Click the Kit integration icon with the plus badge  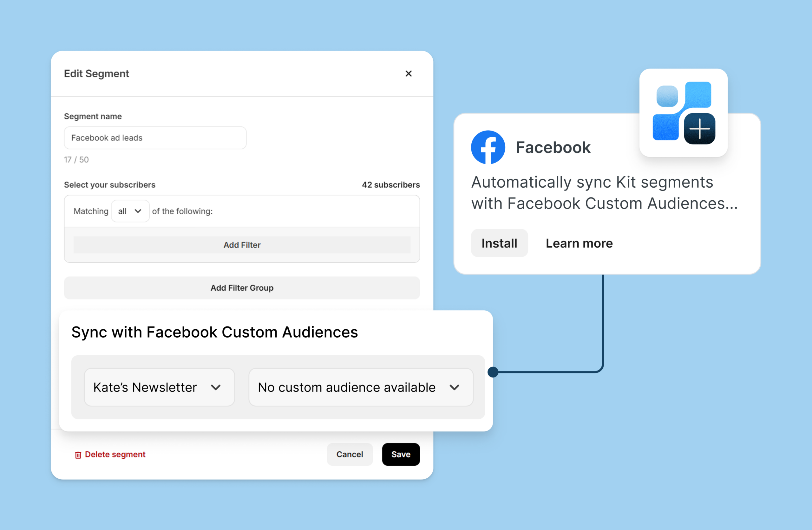(x=683, y=113)
